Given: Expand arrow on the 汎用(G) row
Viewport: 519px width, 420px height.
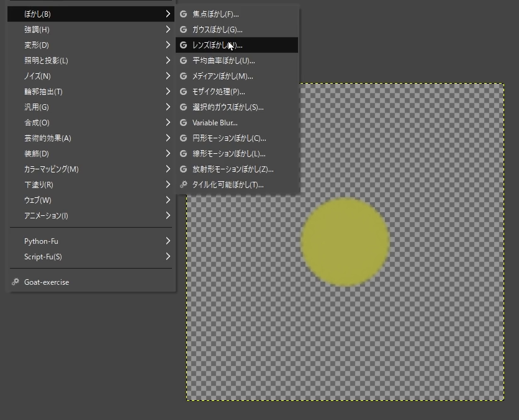Looking at the screenshot, I should coord(168,107).
